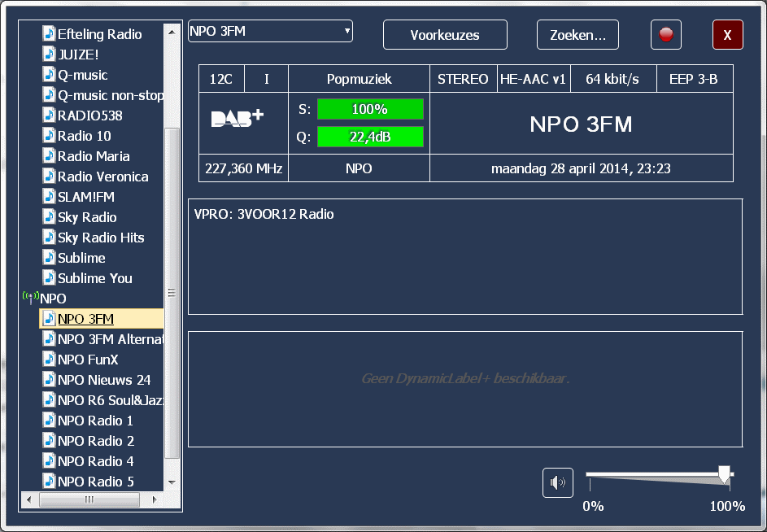Mute audio with the speaker button

(558, 482)
